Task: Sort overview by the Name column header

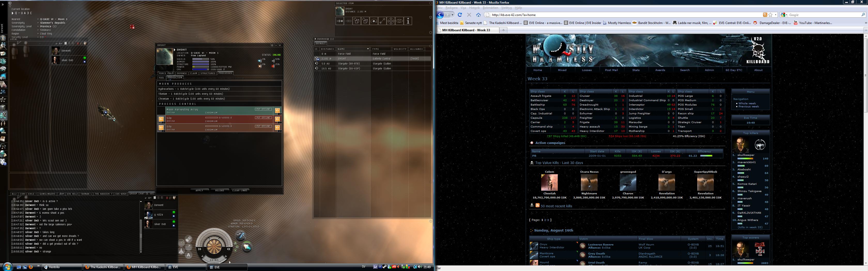Action: pyautogui.click(x=353, y=49)
